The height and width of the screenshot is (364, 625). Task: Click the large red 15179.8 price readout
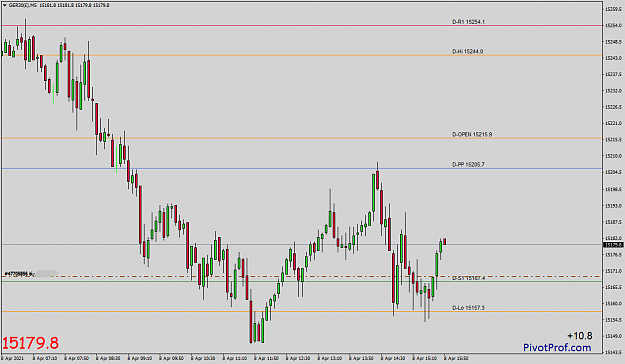click(31, 343)
